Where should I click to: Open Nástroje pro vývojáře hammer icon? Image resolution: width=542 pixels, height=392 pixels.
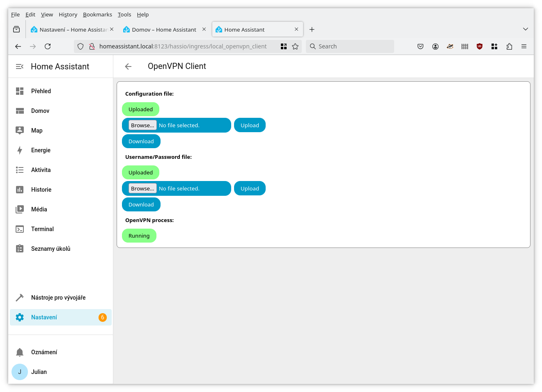[x=20, y=298]
